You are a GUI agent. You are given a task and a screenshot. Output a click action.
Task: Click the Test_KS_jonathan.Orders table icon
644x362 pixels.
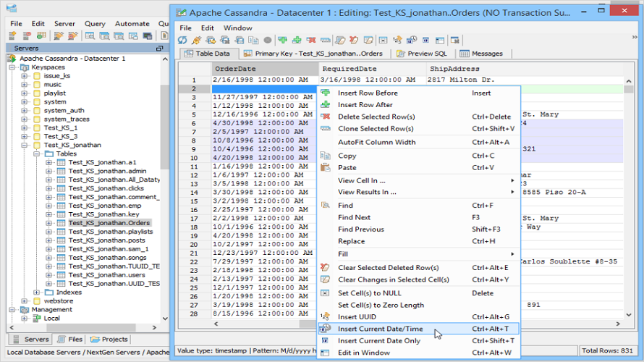pos(62,223)
